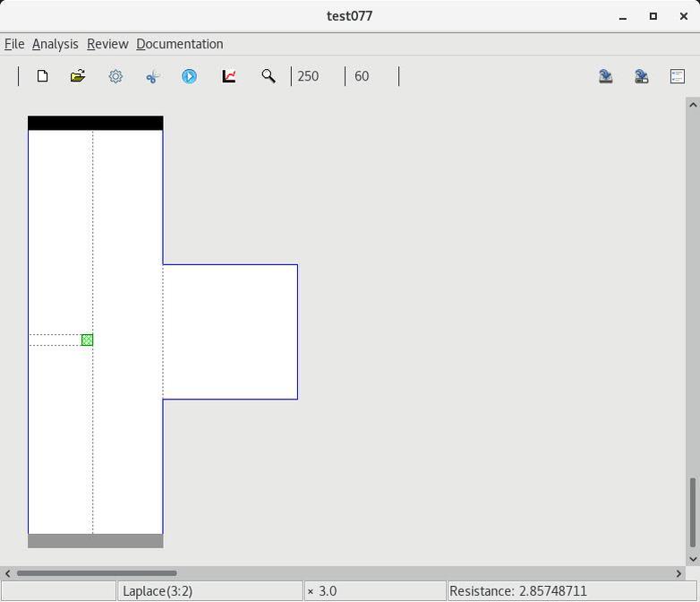Screen dimensions: 700x602
Task: Show the red graph plot icon
Action: [x=229, y=76]
